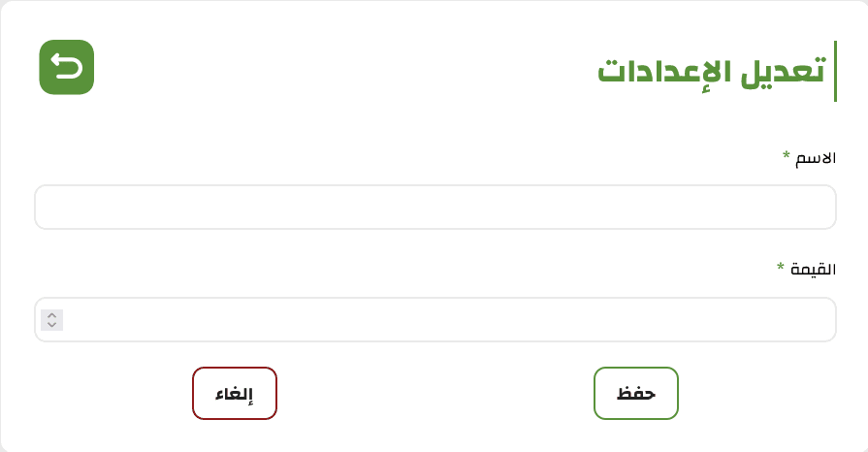Click the gray spinner box in القيمة field

(x=51, y=320)
